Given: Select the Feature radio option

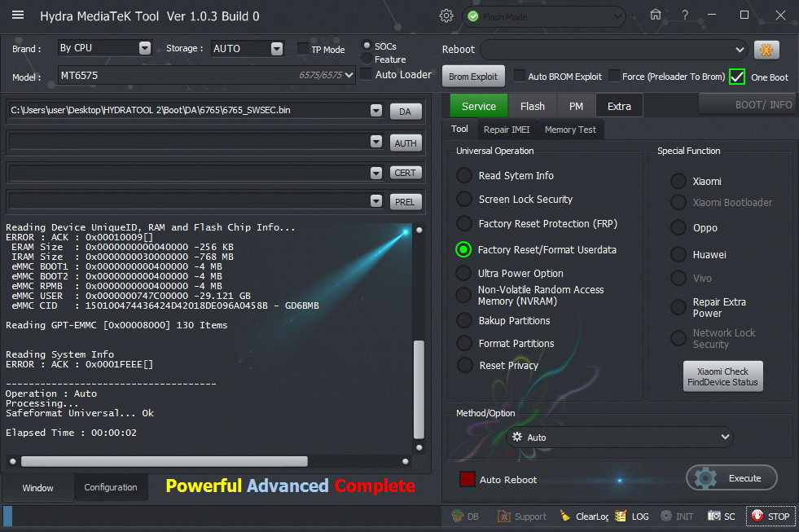Looking at the screenshot, I should pyautogui.click(x=366, y=59).
